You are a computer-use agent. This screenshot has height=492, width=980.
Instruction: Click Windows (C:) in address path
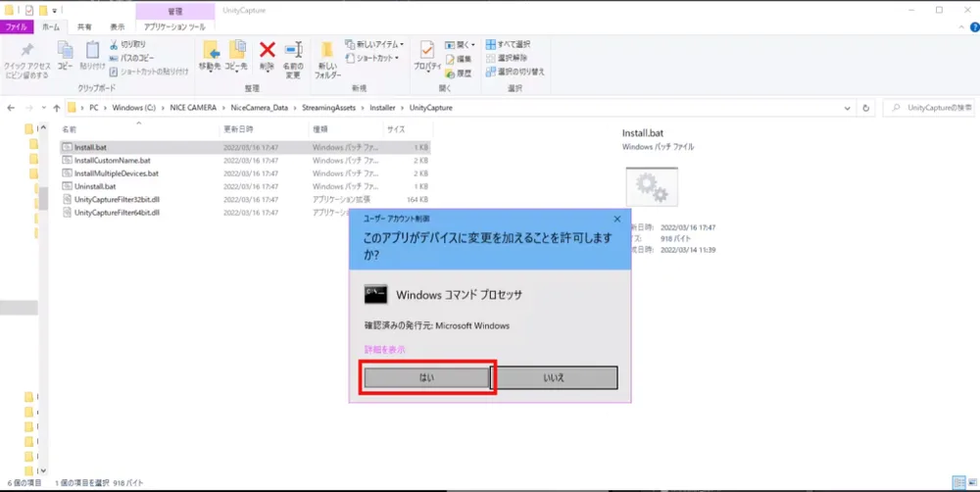[x=133, y=108]
